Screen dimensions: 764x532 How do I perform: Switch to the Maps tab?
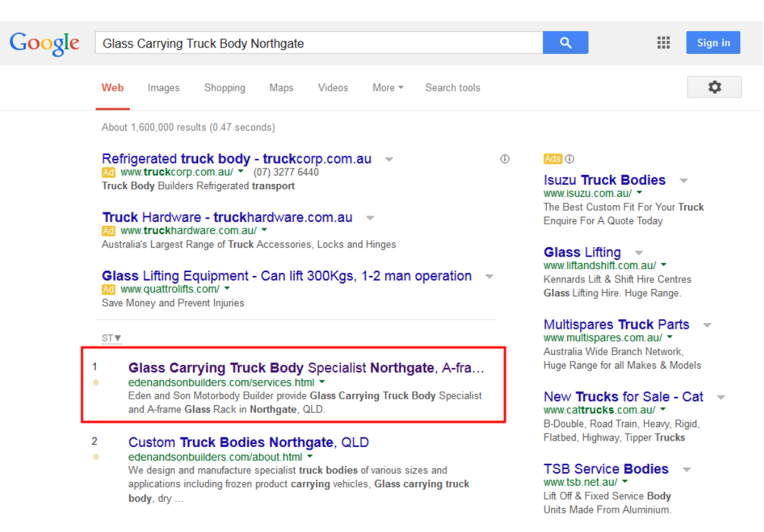click(282, 87)
